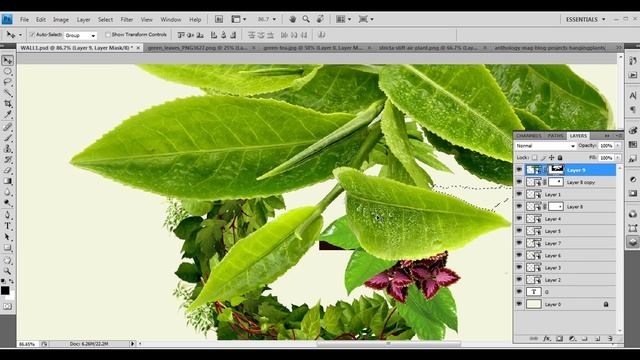
Task: Select the Gradient tool
Action: [8, 181]
